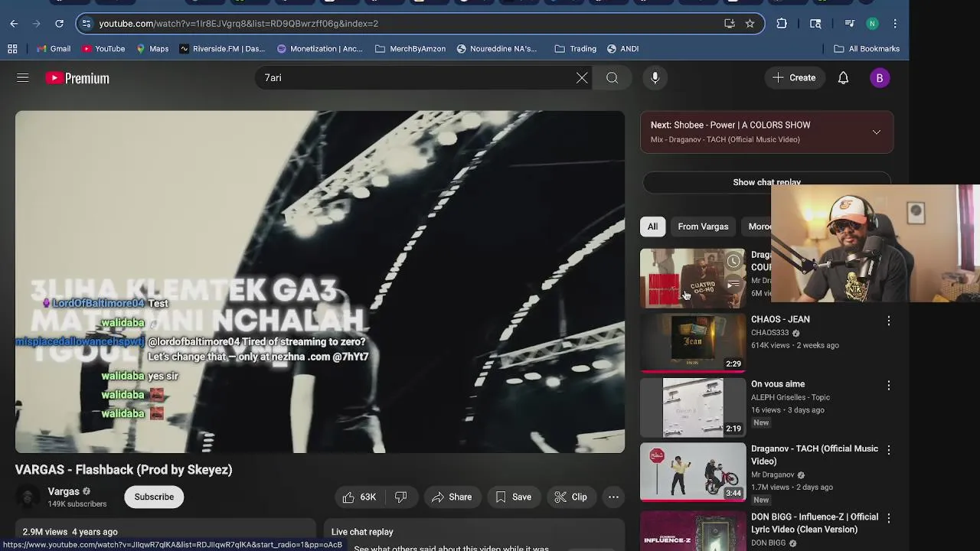
Task: Open browser extensions puzzle icon
Action: click(782, 24)
